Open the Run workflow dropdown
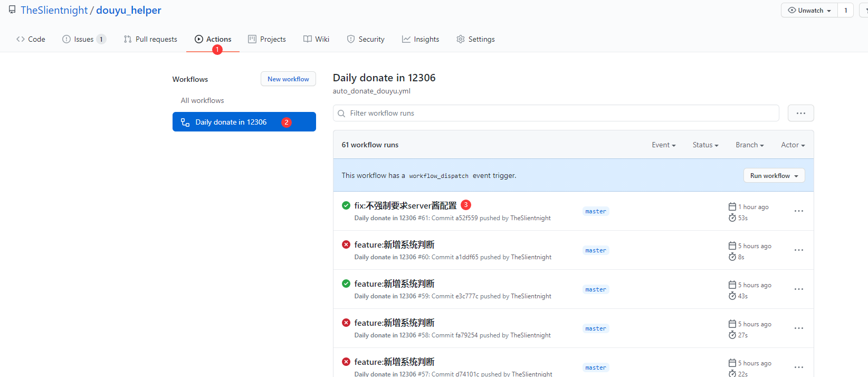 [774, 175]
